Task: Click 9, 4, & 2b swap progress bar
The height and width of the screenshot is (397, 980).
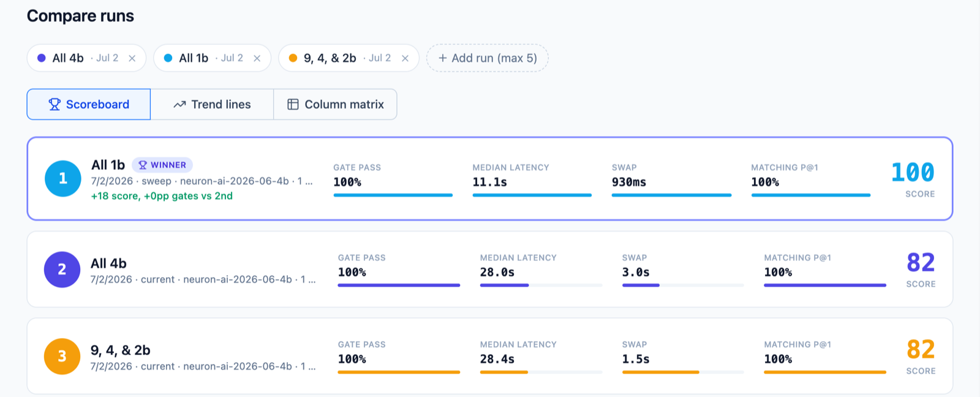Action: pos(683,372)
